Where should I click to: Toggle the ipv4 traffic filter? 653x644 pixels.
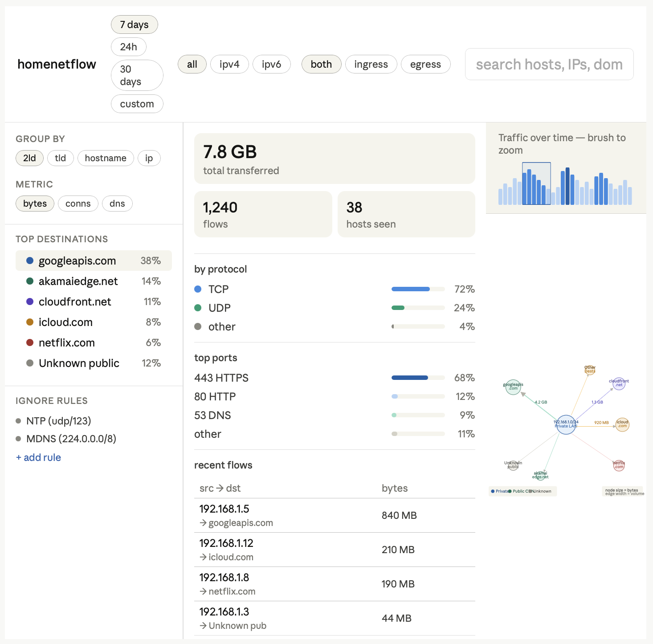coord(229,64)
